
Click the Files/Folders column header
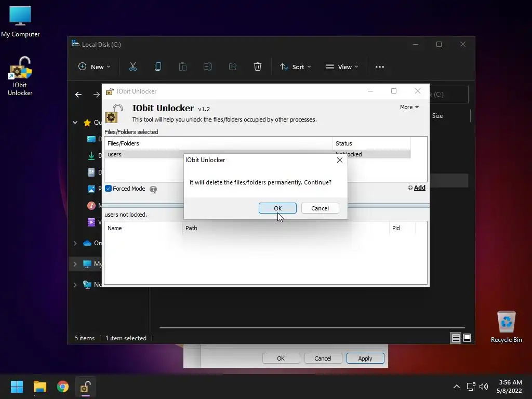[219, 143]
